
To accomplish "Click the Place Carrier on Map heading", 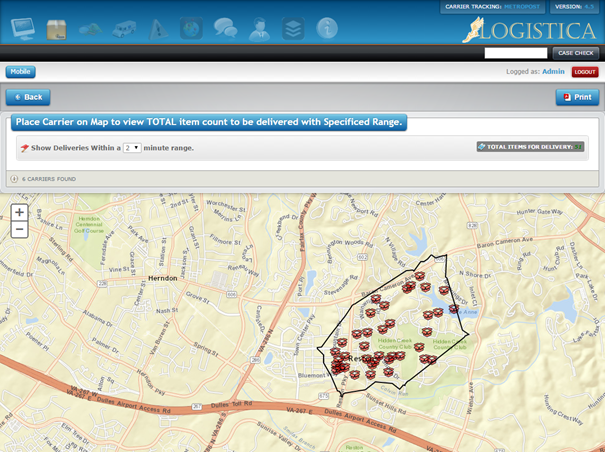I will coord(209,122).
